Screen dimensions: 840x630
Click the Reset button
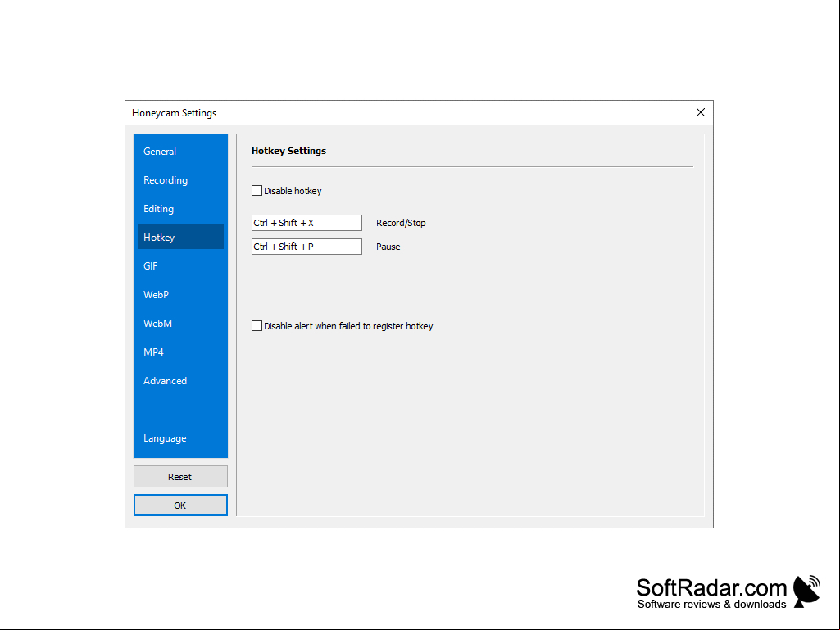[180, 476]
